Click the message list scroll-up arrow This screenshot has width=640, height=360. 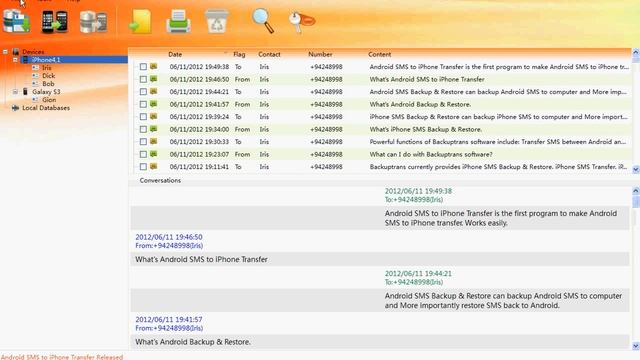(636, 52)
